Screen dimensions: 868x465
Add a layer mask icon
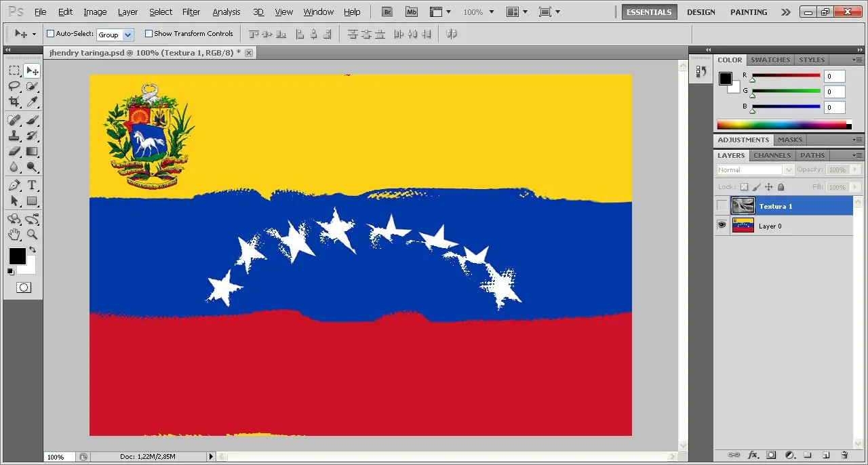coord(771,455)
